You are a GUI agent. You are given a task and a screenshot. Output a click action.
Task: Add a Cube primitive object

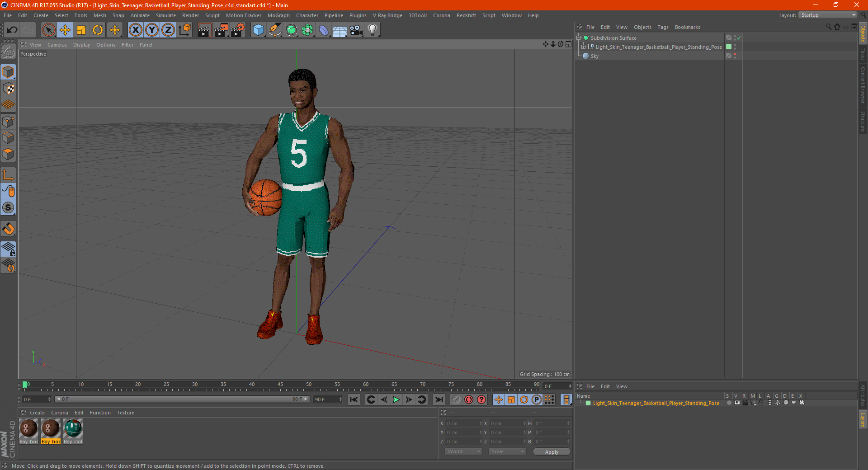(258, 30)
